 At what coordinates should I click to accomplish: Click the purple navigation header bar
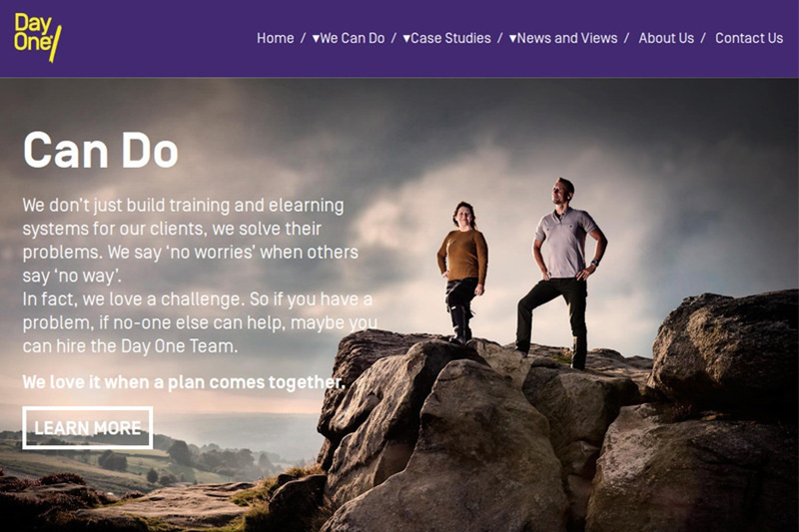click(399, 39)
